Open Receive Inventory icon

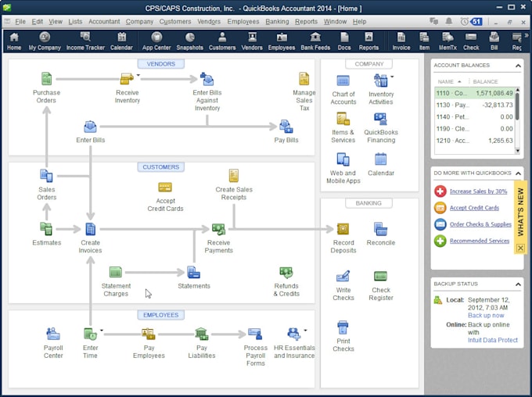coord(127,79)
